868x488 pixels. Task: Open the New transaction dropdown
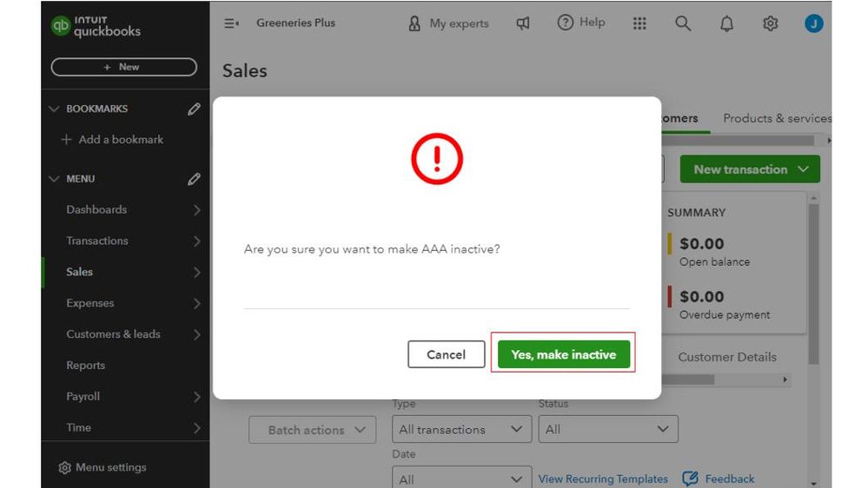tap(750, 169)
